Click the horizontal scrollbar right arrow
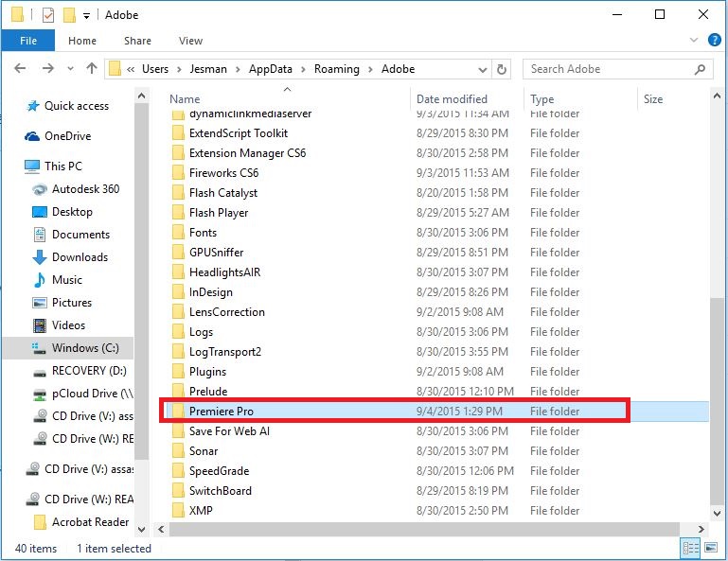The height and width of the screenshot is (561, 728). (701, 529)
